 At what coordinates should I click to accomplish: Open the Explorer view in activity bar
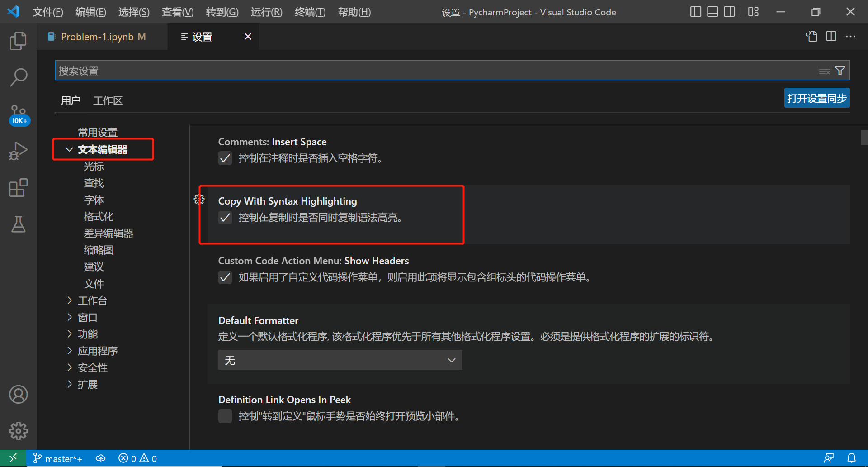(x=18, y=41)
